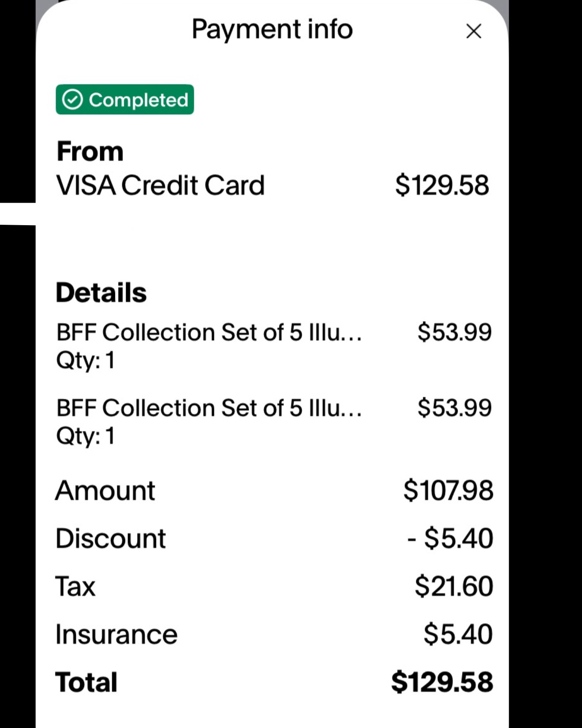Image resolution: width=582 pixels, height=728 pixels.
Task: Click the Details section heading
Action: click(x=101, y=293)
